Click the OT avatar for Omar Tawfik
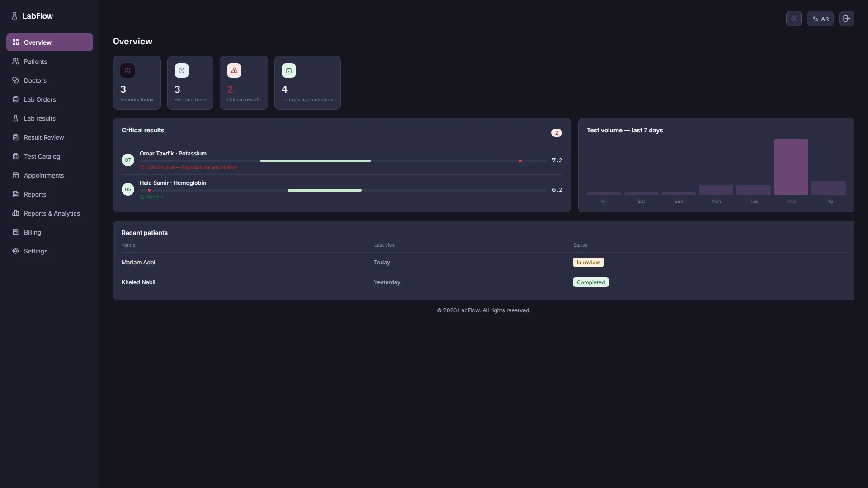Image resolution: width=868 pixels, height=488 pixels. (x=128, y=160)
